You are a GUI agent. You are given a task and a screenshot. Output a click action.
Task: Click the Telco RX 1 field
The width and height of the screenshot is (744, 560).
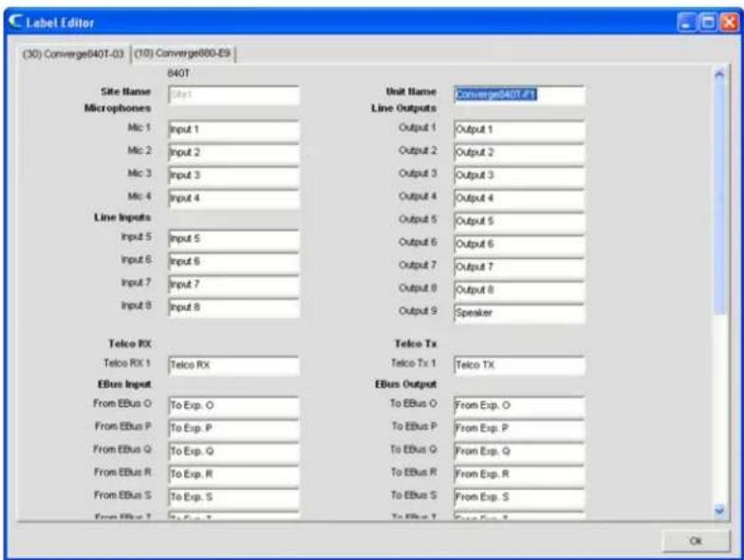tap(233, 365)
